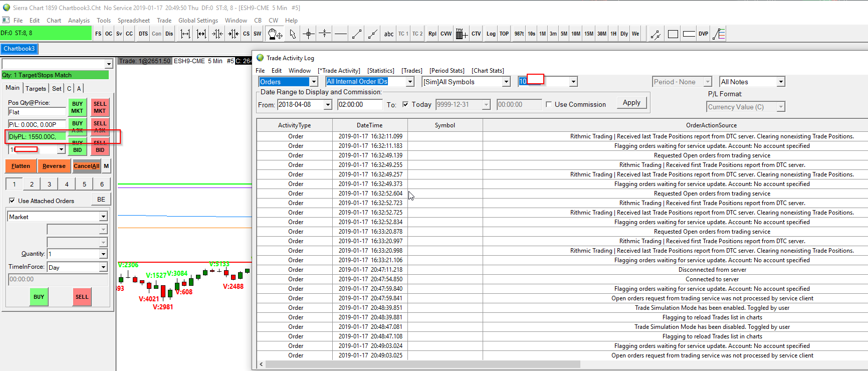The image size is (868, 371).
Task: Click the Apply button
Action: [631, 103]
